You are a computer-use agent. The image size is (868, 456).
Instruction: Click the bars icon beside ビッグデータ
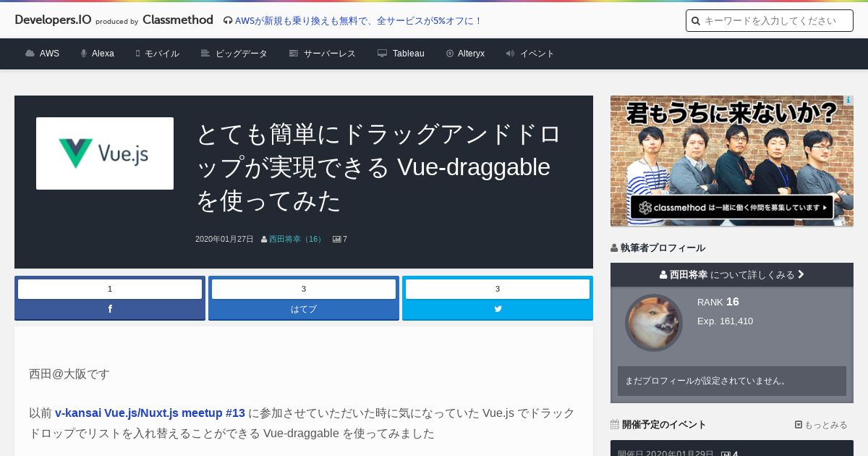tap(205, 54)
